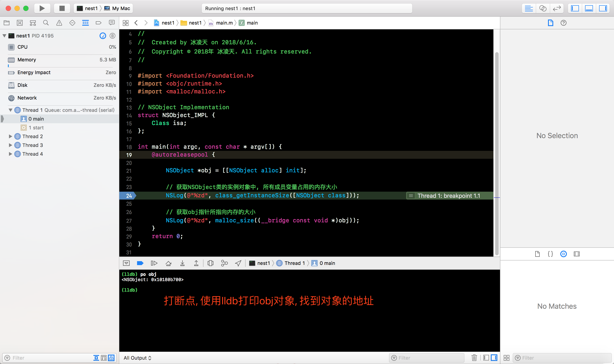
Task: Stop the running nest1 app
Action: pyautogui.click(x=62, y=8)
